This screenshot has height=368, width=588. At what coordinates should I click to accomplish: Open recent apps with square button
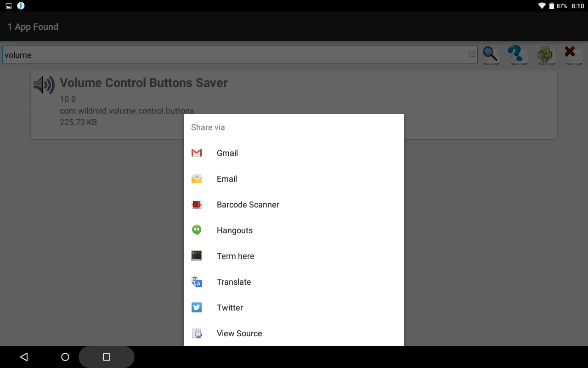pos(107,357)
